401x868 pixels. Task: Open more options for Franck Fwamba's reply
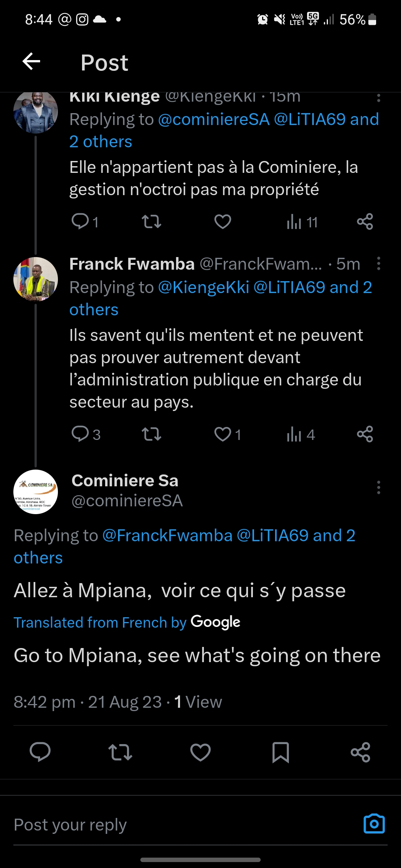pos(378,264)
